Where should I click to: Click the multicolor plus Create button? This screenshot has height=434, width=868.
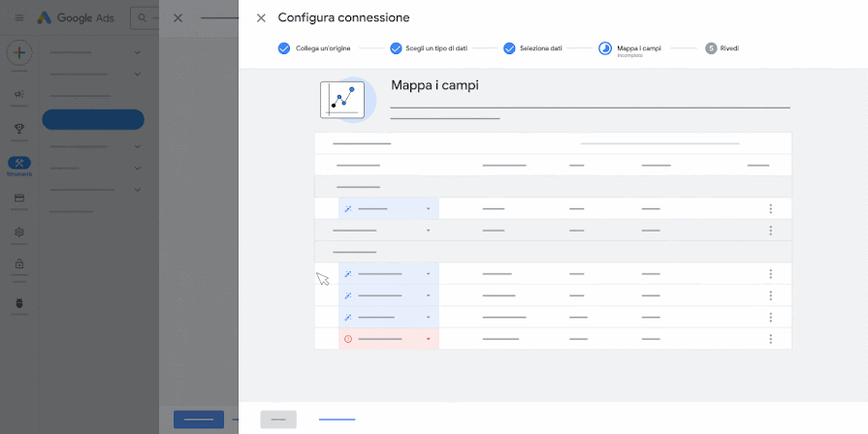[19, 53]
